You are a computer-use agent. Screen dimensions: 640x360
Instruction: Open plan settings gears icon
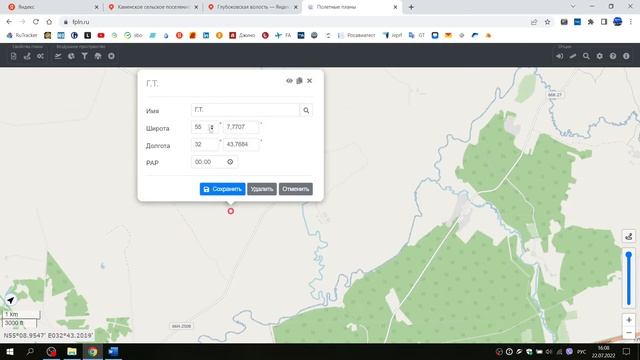pos(40,56)
